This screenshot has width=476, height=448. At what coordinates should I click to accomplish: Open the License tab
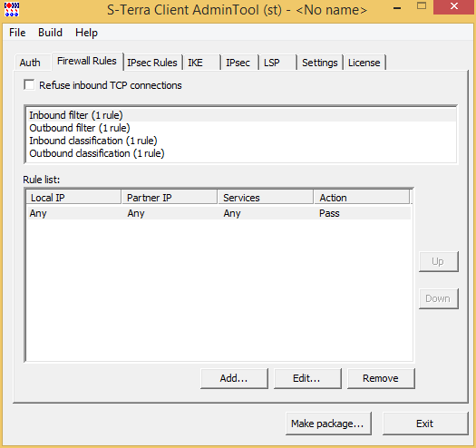[x=364, y=63]
